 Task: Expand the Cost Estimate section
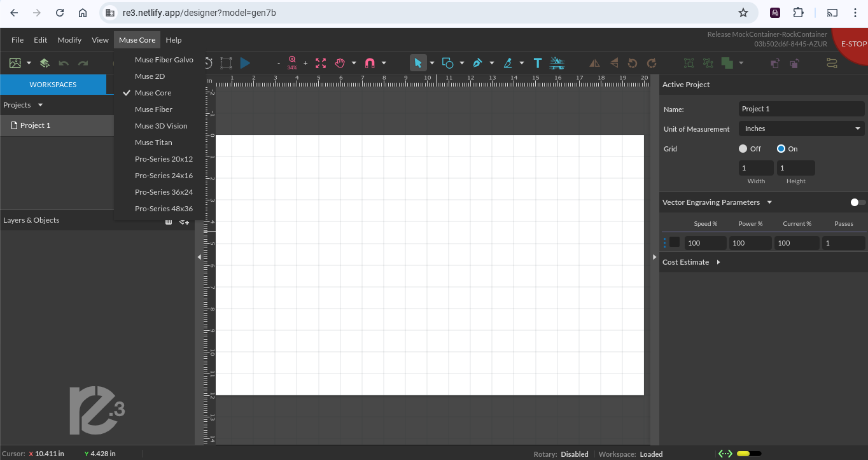pos(718,262)
